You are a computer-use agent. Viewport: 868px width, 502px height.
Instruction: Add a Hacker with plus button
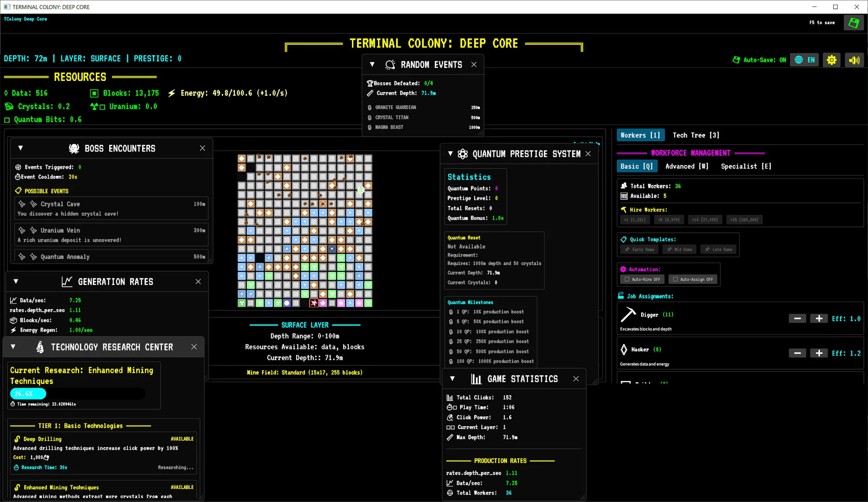(819, 353)
